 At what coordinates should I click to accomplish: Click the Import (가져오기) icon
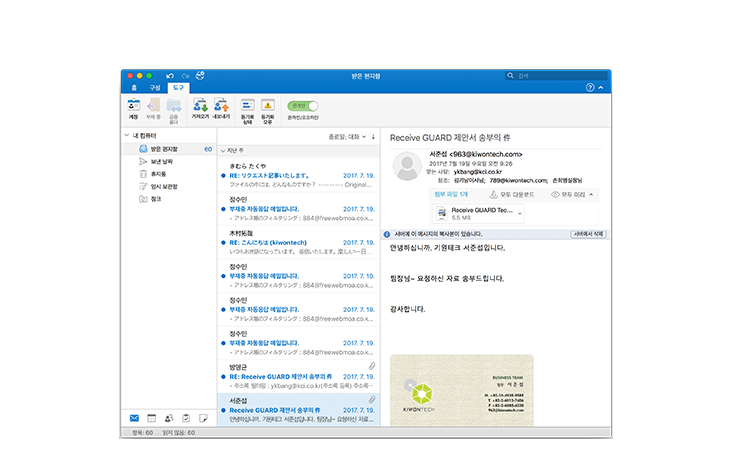199,106
